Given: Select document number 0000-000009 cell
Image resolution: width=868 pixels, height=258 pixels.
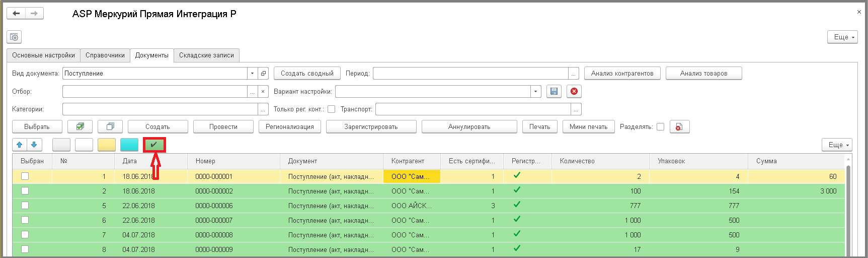Looking at the screenshot, I should 233,249.
